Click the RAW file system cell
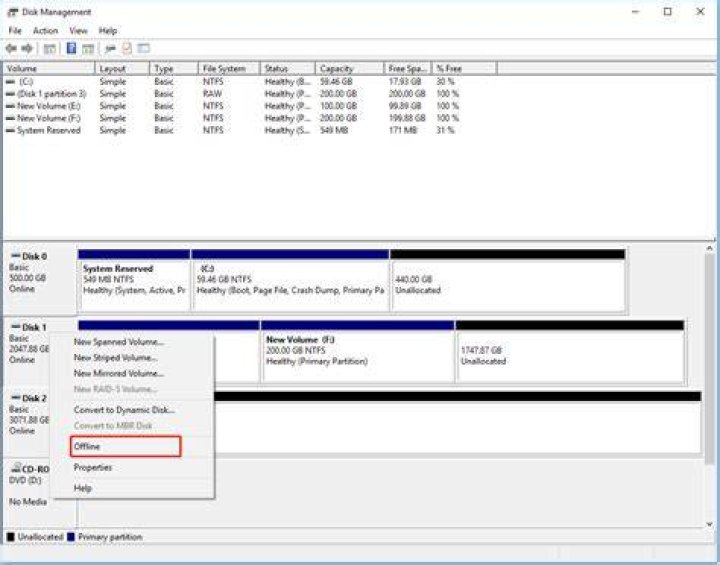Screen dimensions: 720x565 coord(212,94)
